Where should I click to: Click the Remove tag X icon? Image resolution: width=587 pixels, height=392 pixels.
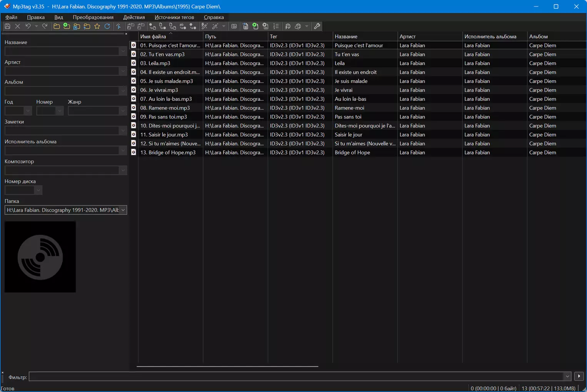[17, 26]
